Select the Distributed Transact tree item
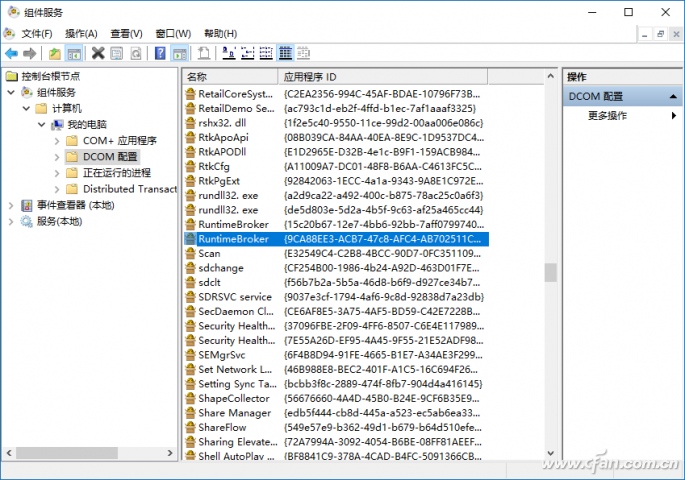Image resolution: width=685 pixels, height=480 pixels. click(x=129, y=189)
